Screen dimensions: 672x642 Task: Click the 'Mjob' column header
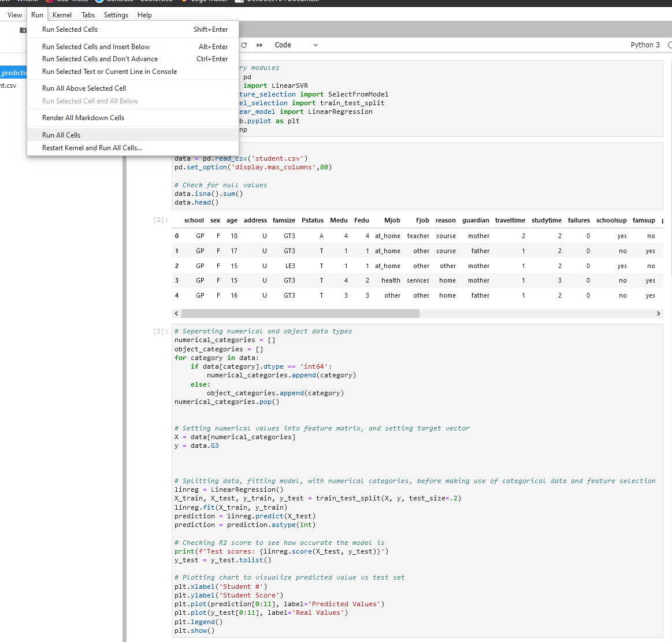pos(392,220)
